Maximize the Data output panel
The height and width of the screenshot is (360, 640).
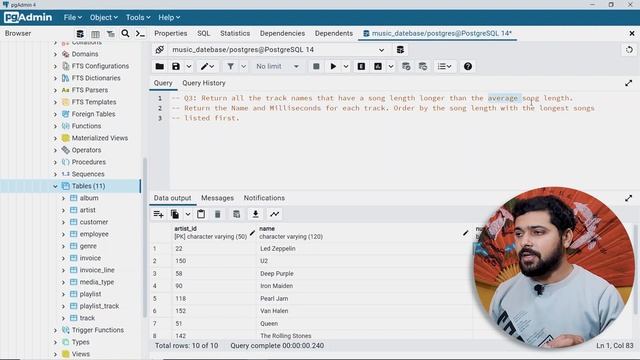coord(629,198)
